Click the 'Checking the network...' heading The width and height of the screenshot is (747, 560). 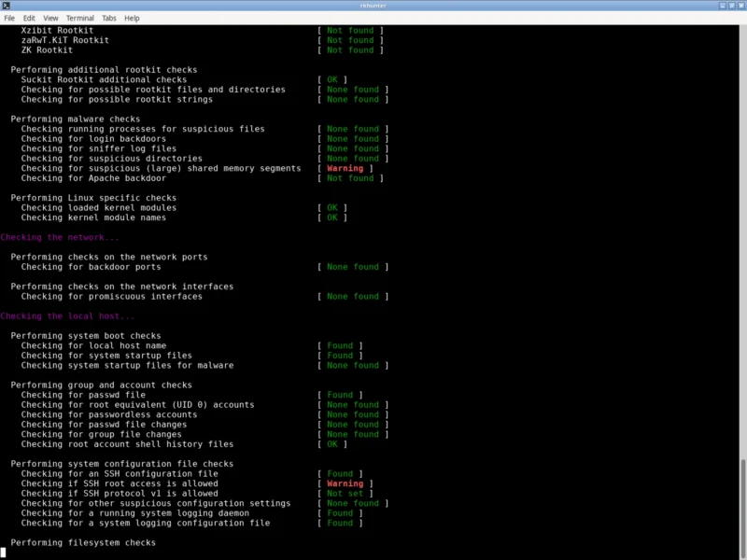pyautogui.click(x=60, y=237)
